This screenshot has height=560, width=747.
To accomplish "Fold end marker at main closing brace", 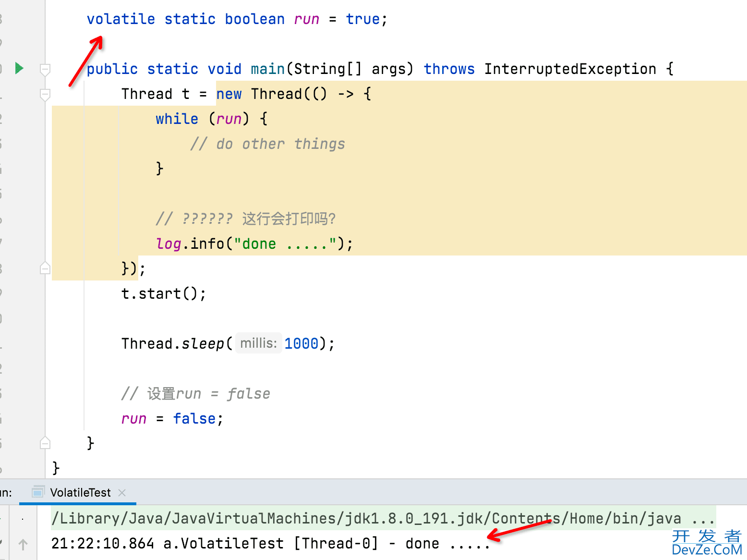I will pyautogui.click(x=45, y=443).
